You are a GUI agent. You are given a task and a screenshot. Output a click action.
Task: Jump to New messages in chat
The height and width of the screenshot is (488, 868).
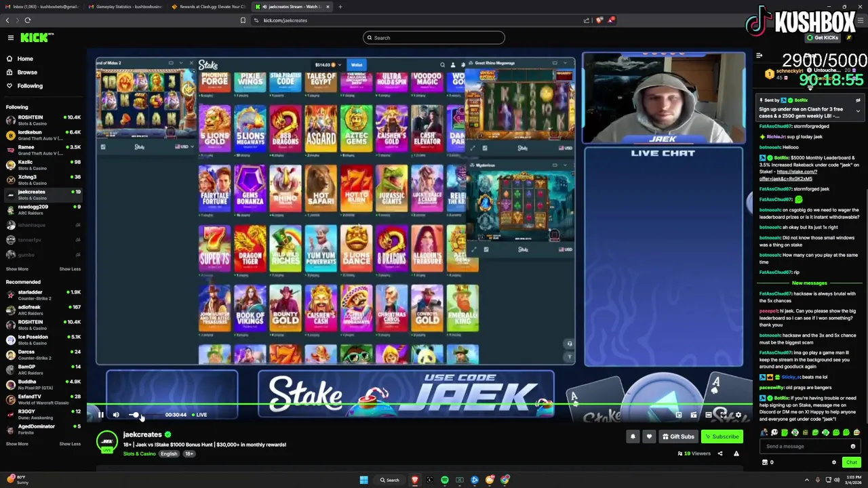[810, 283]
